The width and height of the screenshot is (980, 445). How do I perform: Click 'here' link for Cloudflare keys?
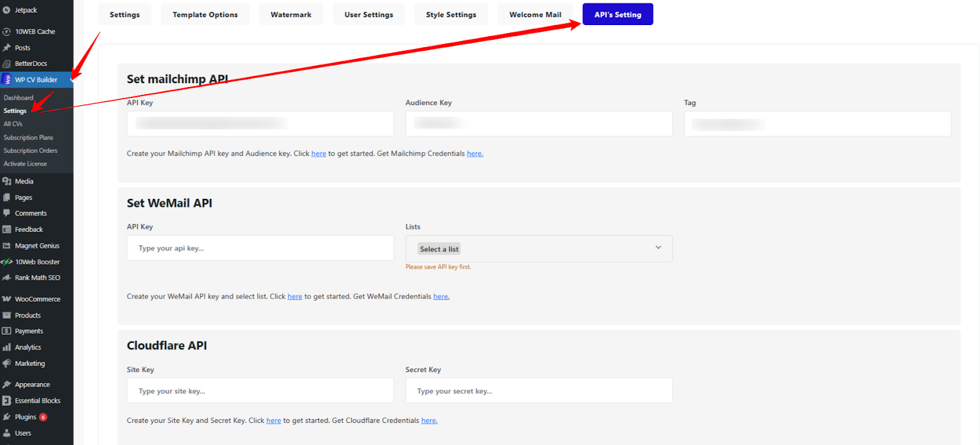tap(274, 421)
